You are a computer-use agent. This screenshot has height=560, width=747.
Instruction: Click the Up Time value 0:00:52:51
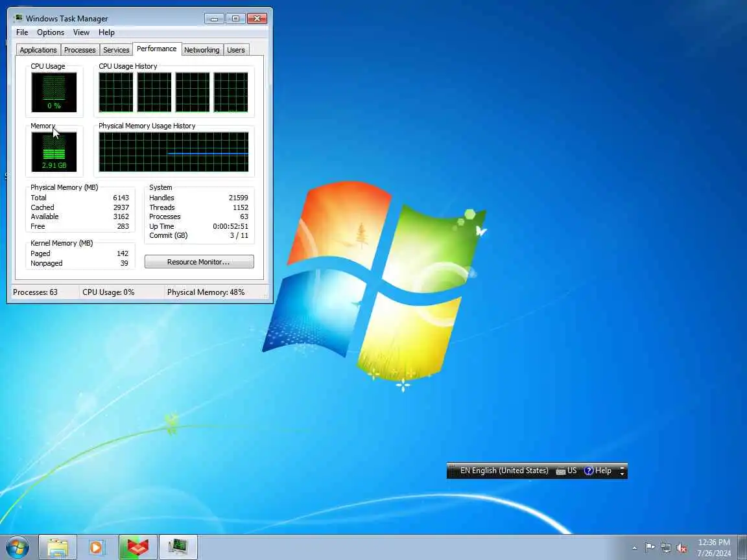[x=231, y=226]
